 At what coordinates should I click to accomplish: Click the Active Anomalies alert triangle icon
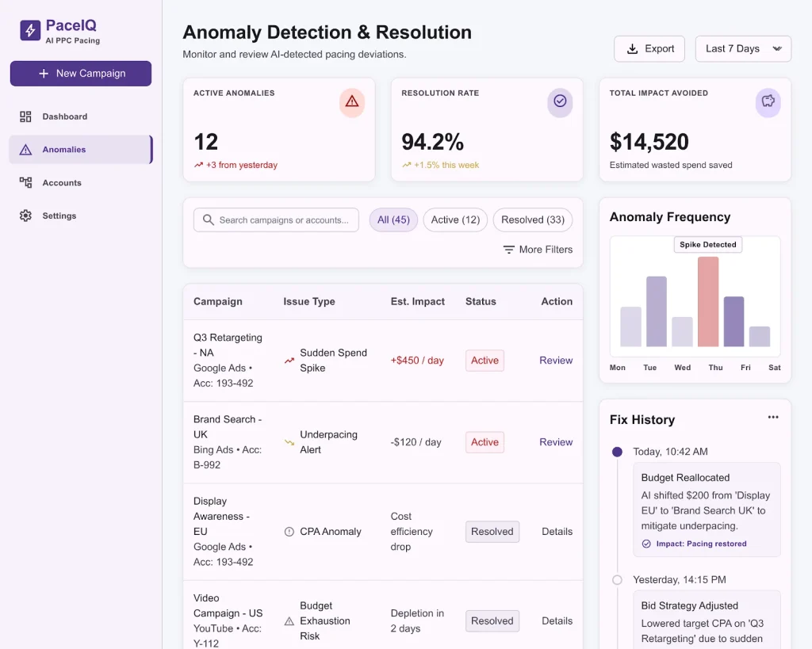[352, 101]
